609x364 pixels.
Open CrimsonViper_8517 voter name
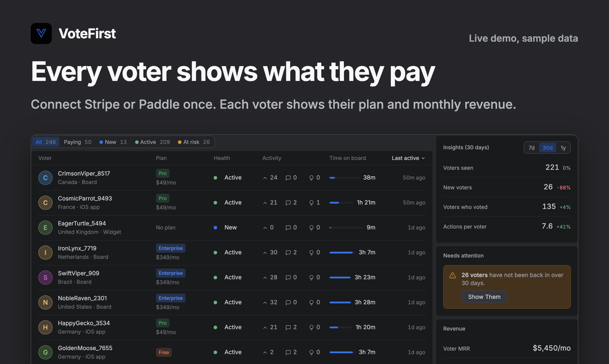click(x=84, y=173)
